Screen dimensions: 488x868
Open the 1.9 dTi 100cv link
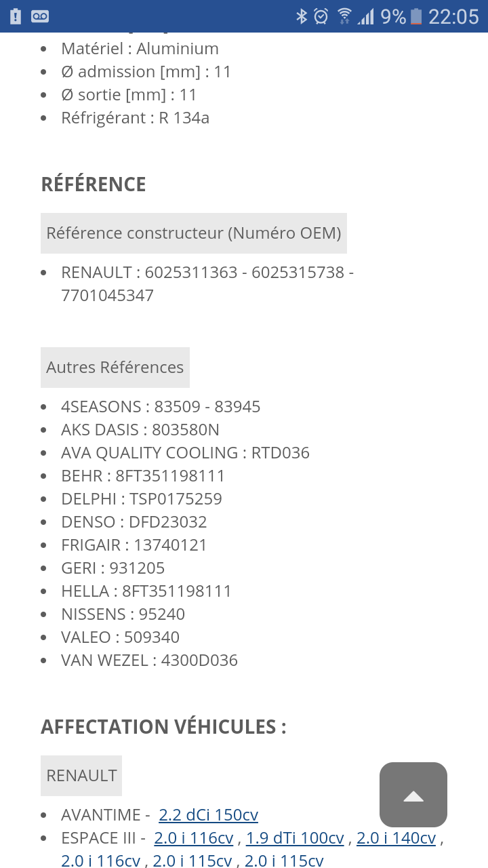[x=295, y=838]
